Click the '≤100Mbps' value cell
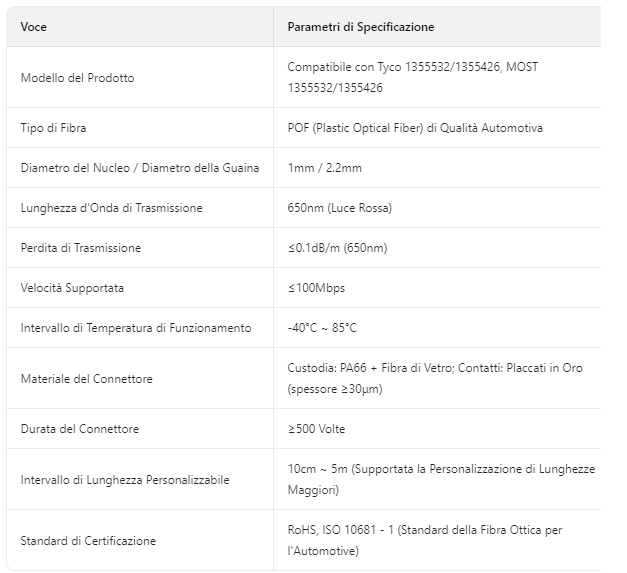 pyautogui.click(x=316, y=288)
